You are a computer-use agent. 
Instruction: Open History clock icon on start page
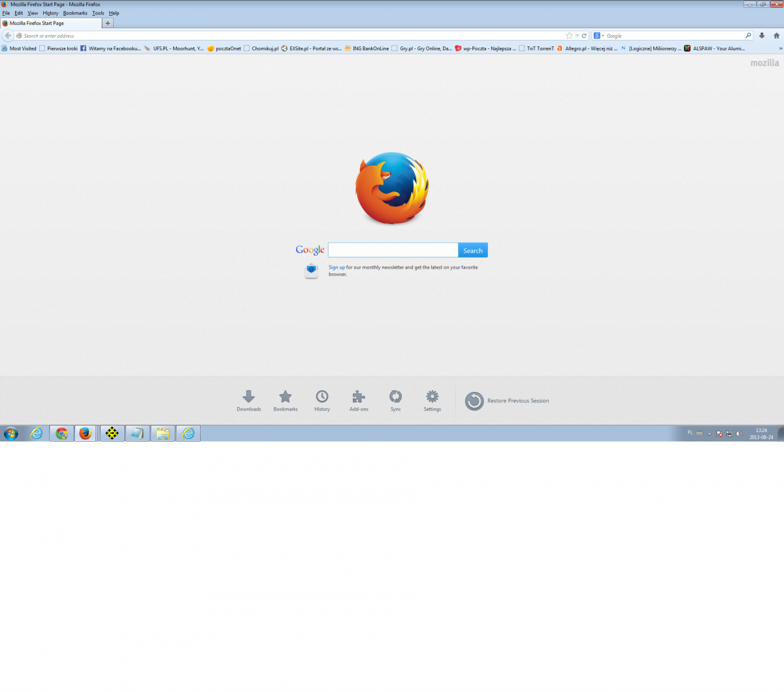click(322, 401)
